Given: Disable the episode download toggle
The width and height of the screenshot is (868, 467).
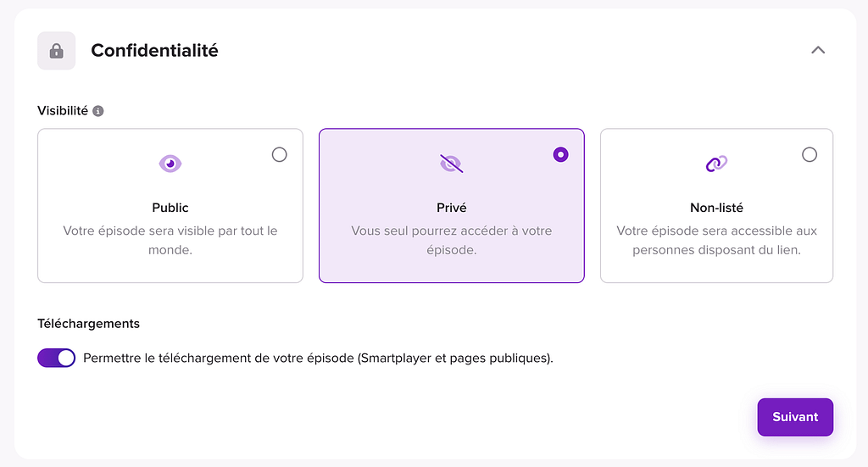Looking at the screenshot, I should click(x=57, y=358).
